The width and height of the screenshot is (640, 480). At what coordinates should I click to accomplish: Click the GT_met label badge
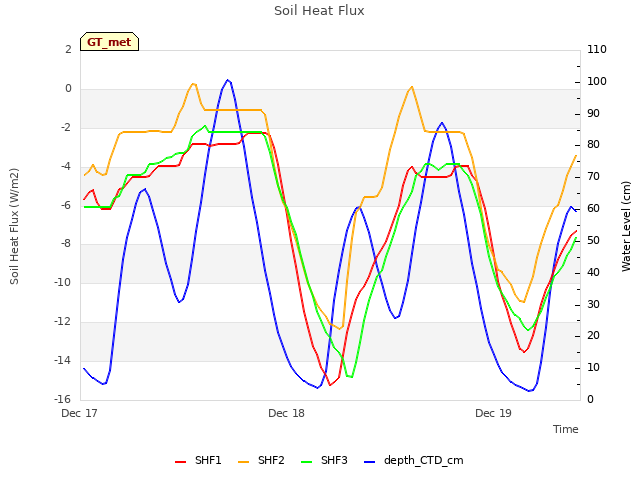click(x=109, y=42)
